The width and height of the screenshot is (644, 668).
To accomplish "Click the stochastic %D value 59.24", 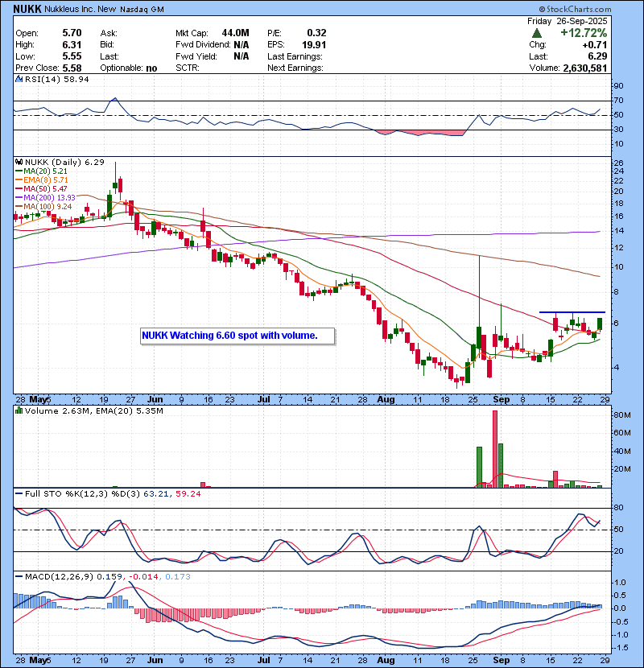I will click(x=188, y=494).
